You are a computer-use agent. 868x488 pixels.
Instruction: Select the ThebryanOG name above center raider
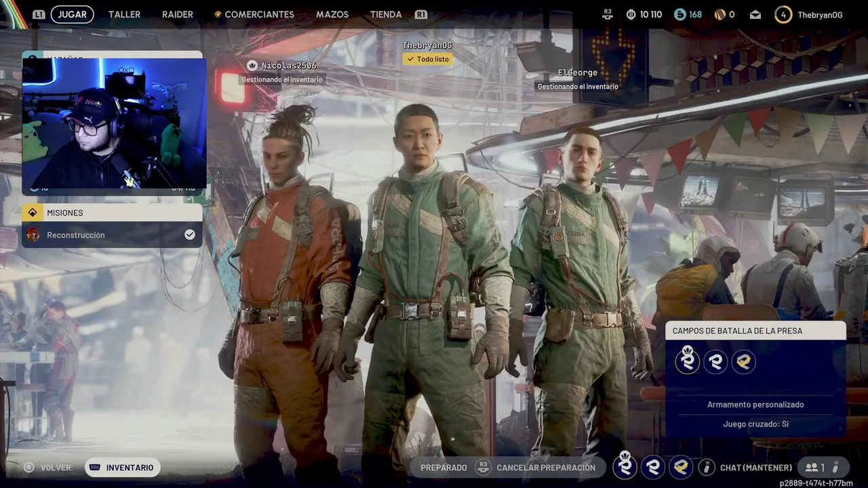427,45
